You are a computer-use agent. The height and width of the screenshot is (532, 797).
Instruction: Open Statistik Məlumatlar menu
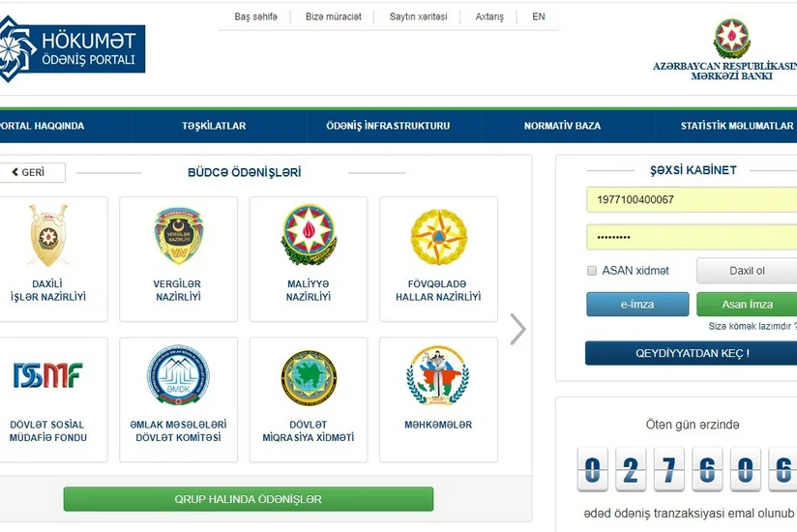coord(736,126)
